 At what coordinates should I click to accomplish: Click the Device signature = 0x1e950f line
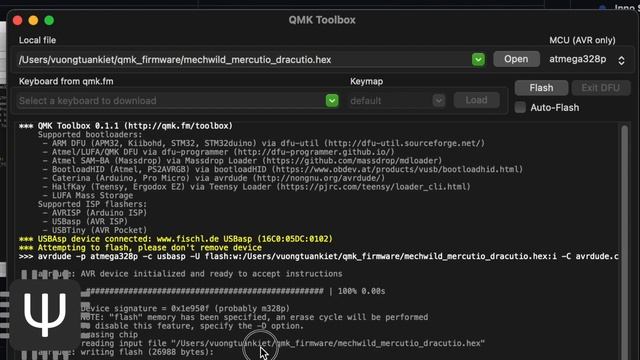[185, 308]
